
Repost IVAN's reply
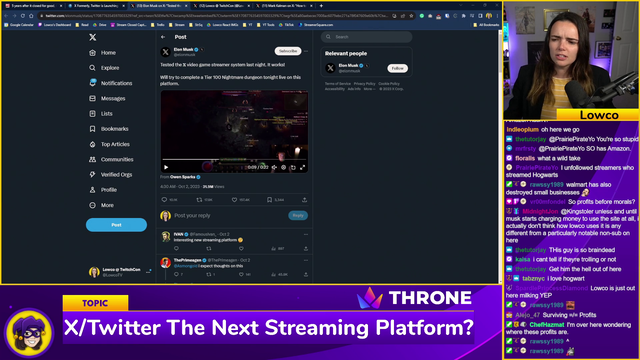(209, 248)
